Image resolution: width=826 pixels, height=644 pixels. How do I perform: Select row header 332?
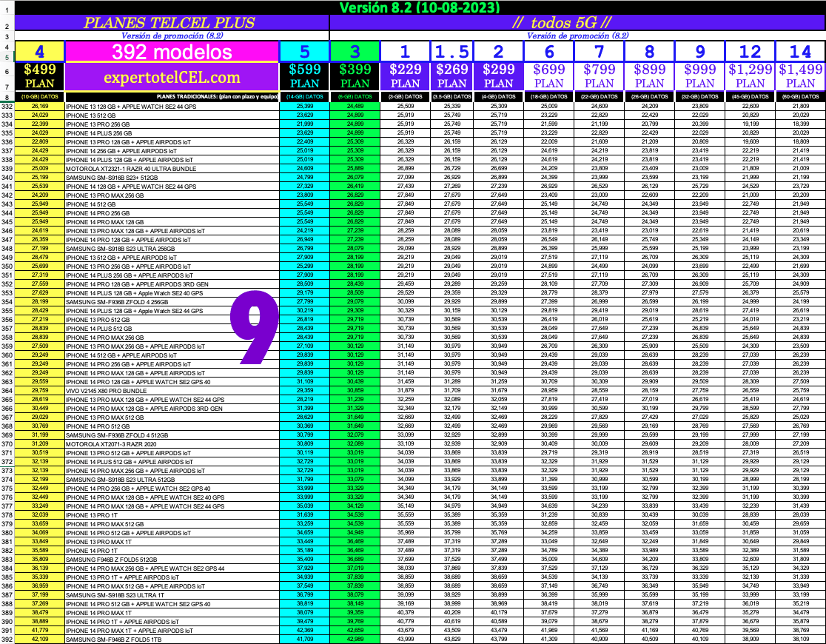click(x=7, y=106)
